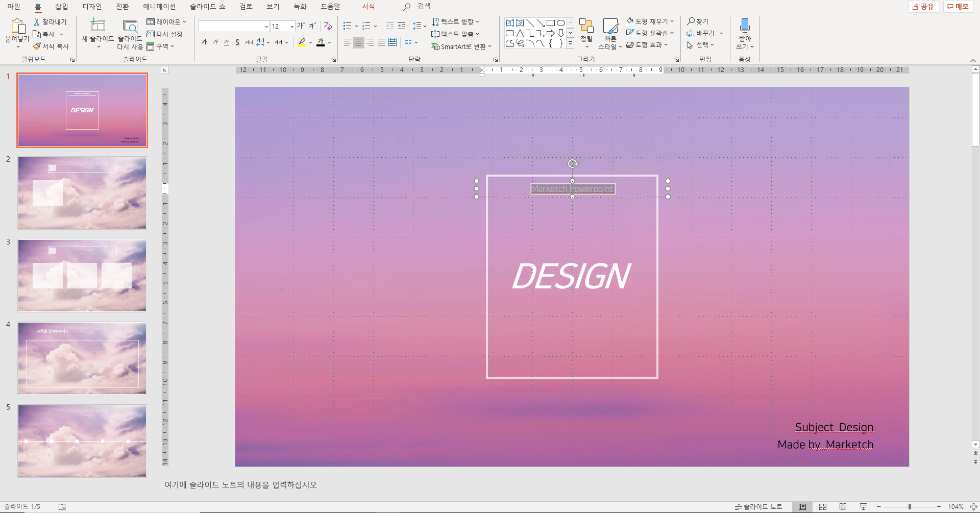Click the Fit slide to window icon

(973, 507)
